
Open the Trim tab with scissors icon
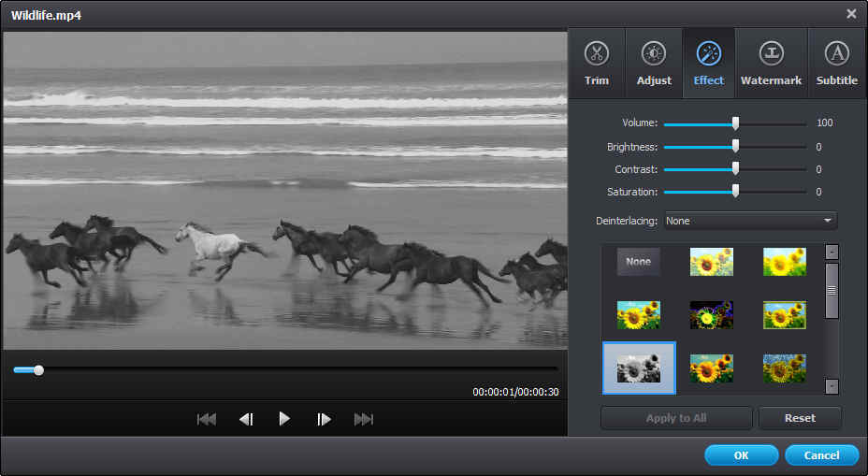[x=596, y=64]
